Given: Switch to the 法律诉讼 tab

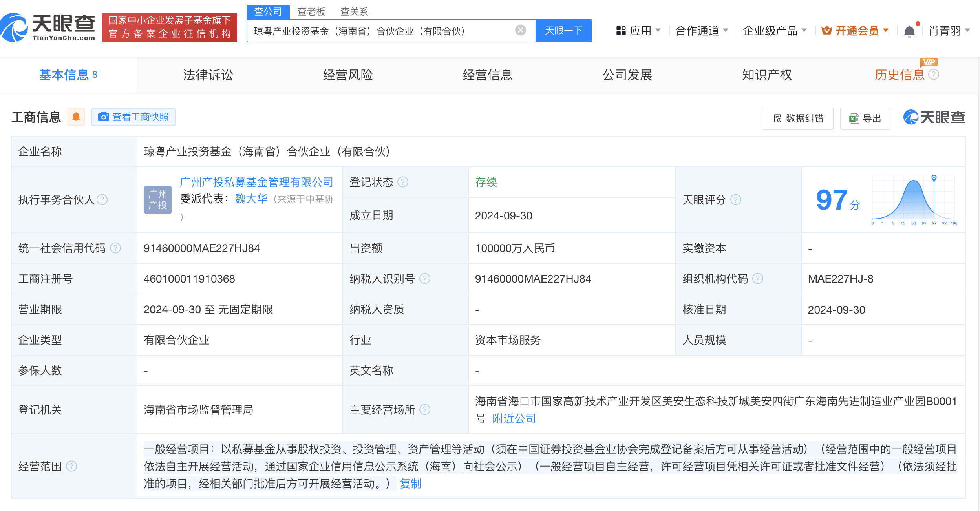Looking at the screenshot, I should (x=208, y=75).
